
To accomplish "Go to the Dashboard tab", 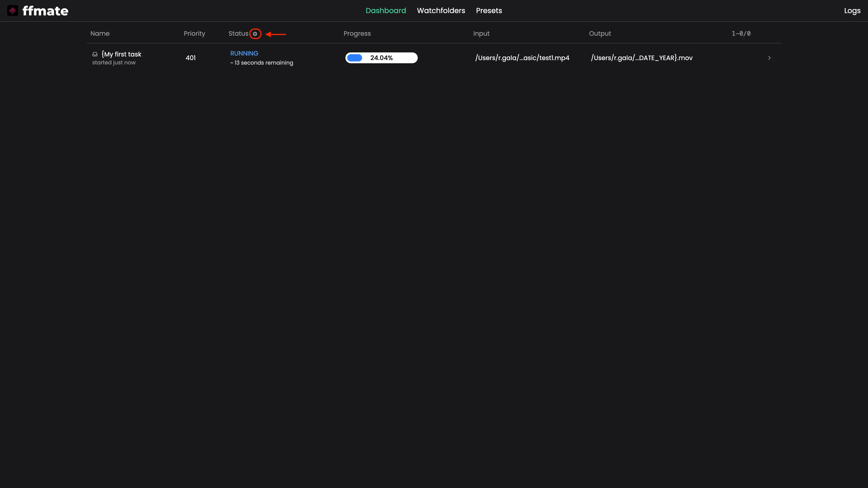I will point(386,11).
